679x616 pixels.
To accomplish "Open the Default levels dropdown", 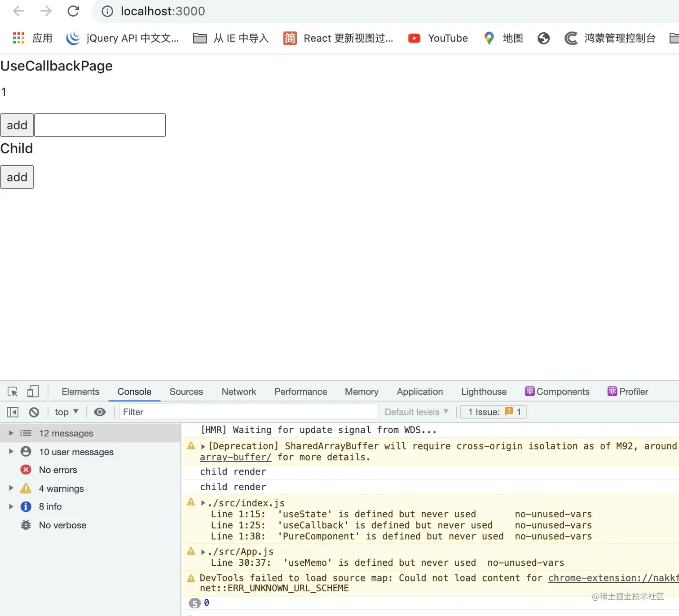I will click(417, 412).
